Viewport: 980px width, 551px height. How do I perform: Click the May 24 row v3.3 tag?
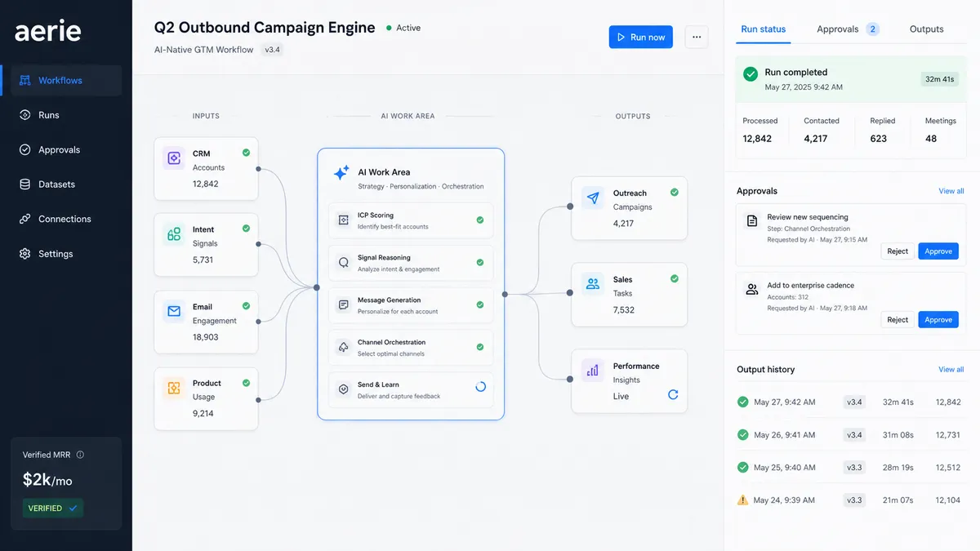pyautogui.click(x=854, y=500)
